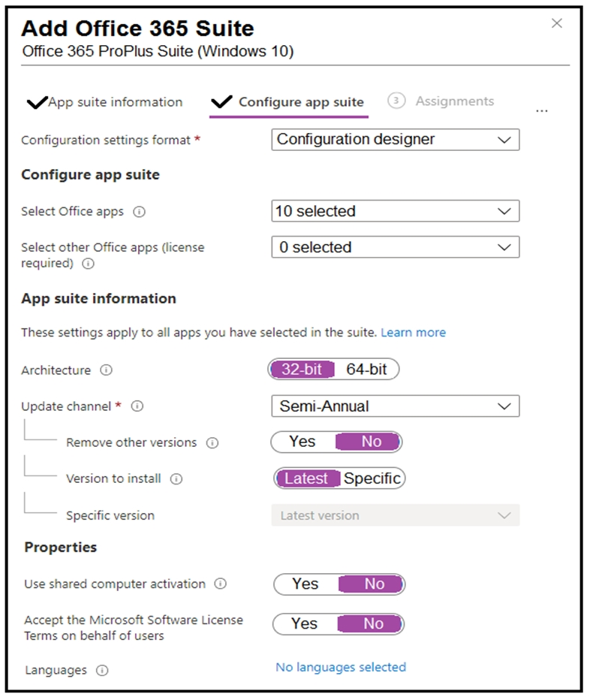Viewport: 590px width, 700px height.
Task: Open the Semi-Annual update channel dropdown
Action: (396, 406)
